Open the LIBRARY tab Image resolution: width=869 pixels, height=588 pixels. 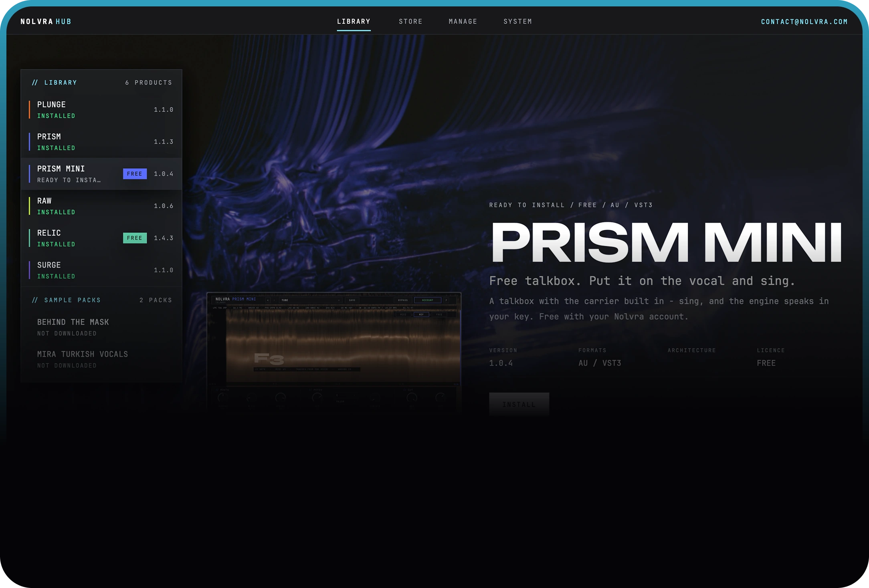tap(354, 22)
